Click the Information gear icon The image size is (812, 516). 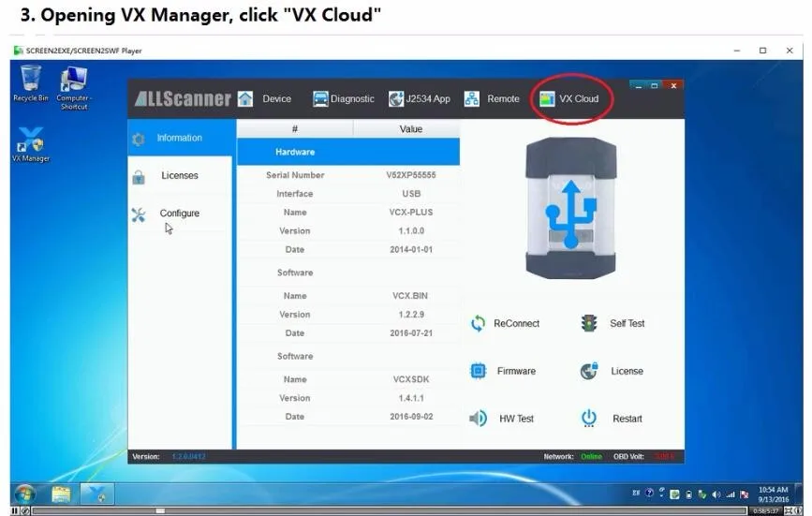coord(139,139)
